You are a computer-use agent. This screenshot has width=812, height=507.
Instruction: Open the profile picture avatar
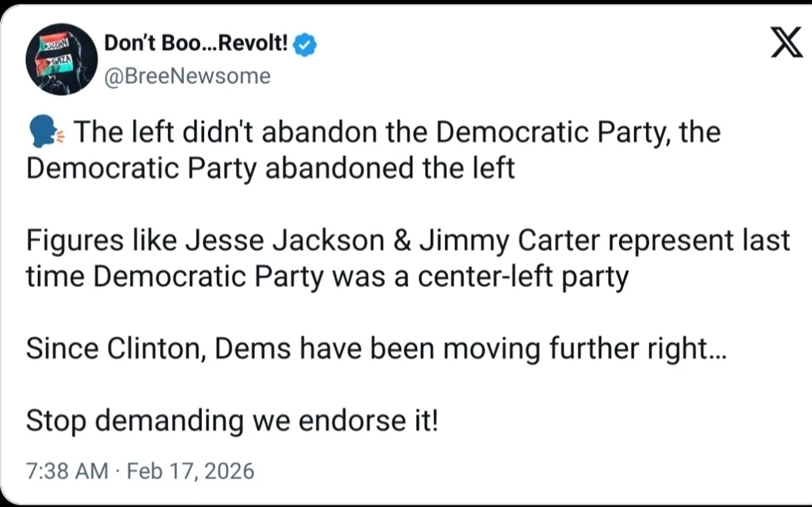tap(62, 62)
